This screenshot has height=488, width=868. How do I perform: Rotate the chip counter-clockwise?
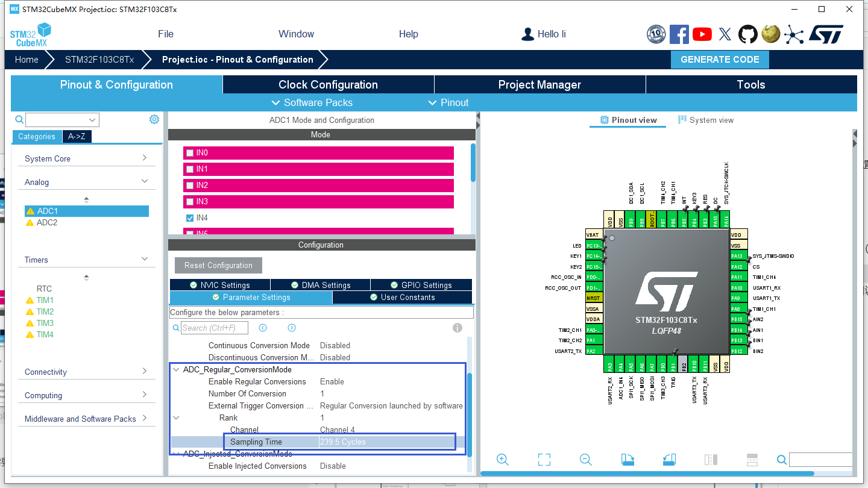(669, 460)
